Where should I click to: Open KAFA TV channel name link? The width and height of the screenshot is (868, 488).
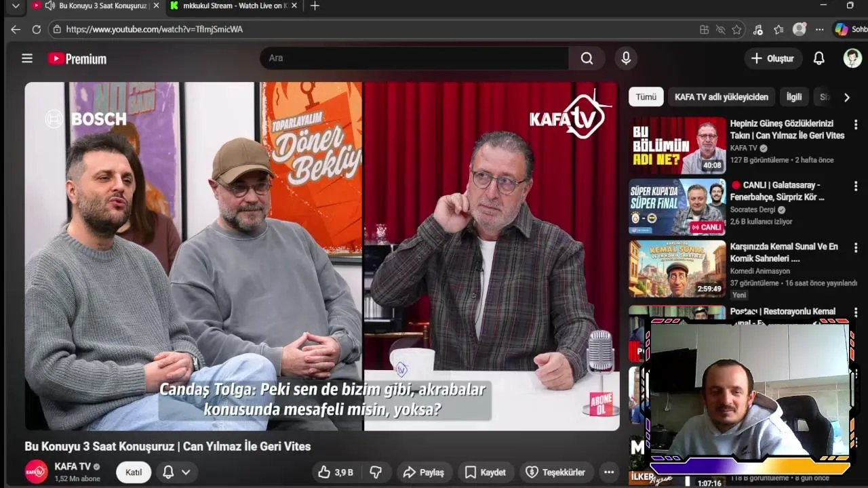click(x=73, y=466)
